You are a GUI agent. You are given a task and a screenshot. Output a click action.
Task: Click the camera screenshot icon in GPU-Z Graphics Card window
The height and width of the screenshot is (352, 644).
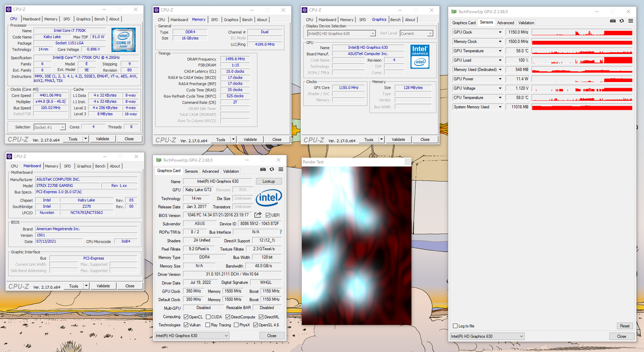(x=263, y=170)
